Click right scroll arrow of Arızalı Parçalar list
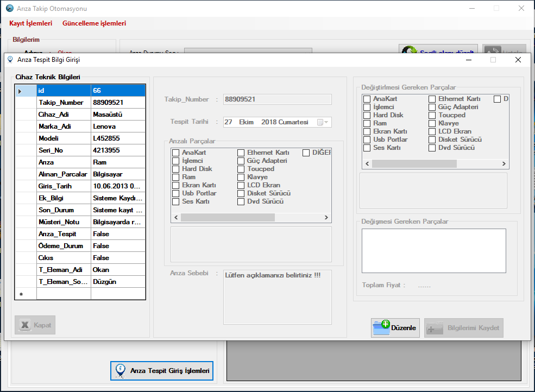 pos(326,218)
